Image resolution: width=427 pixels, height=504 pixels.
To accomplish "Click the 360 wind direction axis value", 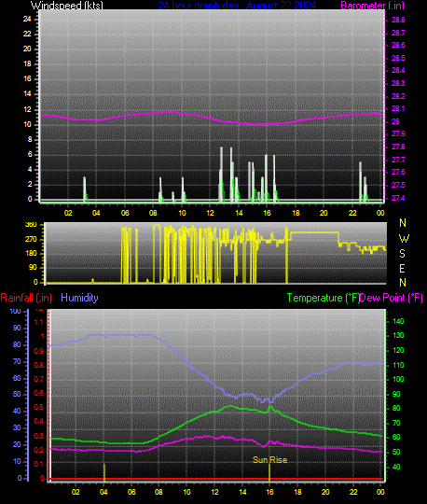I will point(31,225).
